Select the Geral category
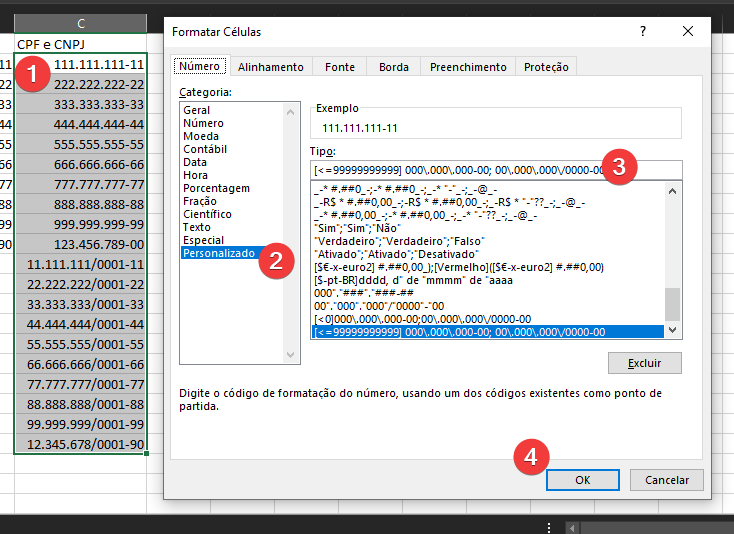 232,110
